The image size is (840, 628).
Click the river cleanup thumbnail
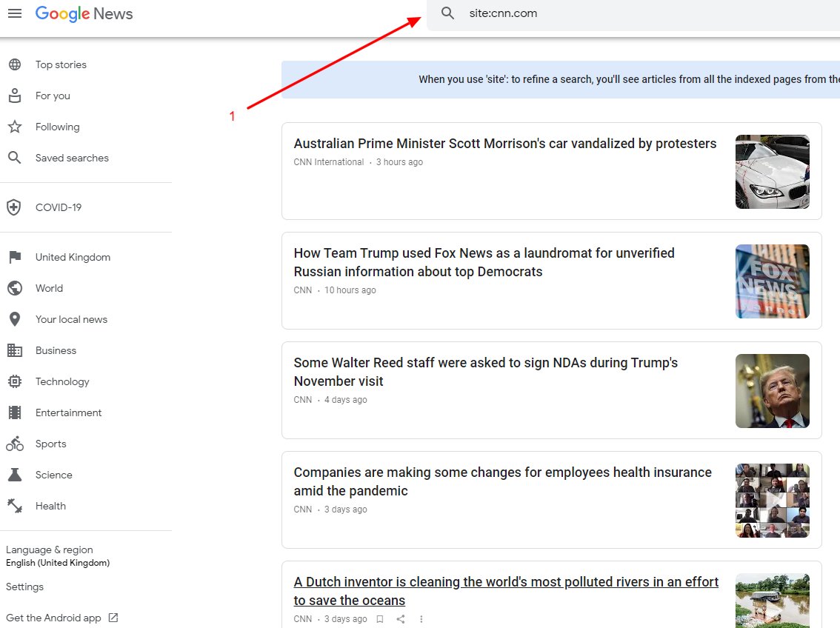point(772,601)
